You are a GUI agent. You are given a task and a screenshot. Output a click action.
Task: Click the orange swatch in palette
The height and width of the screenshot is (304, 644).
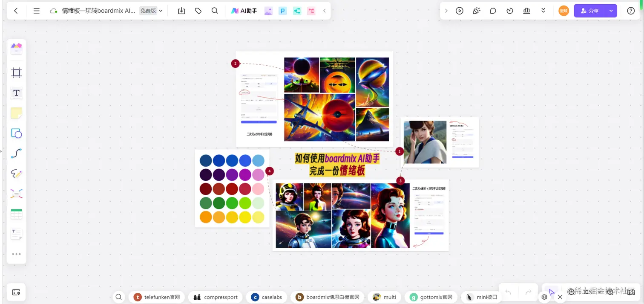206,217
